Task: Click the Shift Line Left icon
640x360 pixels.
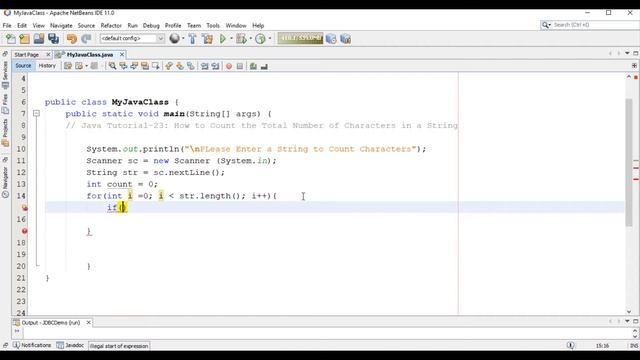Action: [x=204, y=66]
